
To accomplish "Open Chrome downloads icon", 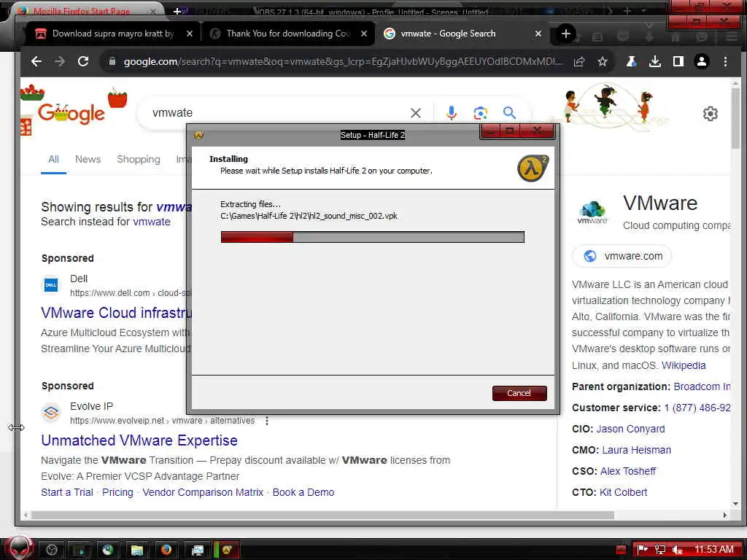I will (x=655, y=61).
